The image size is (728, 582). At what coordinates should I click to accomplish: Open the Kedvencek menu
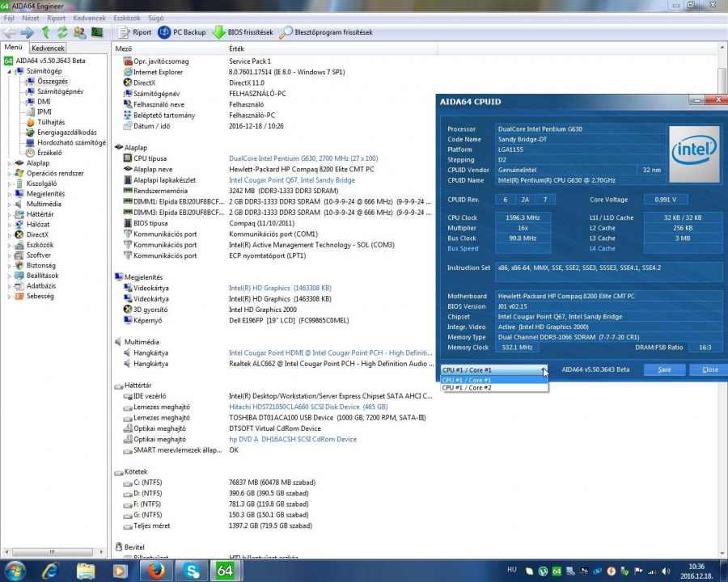pos(90,18)
